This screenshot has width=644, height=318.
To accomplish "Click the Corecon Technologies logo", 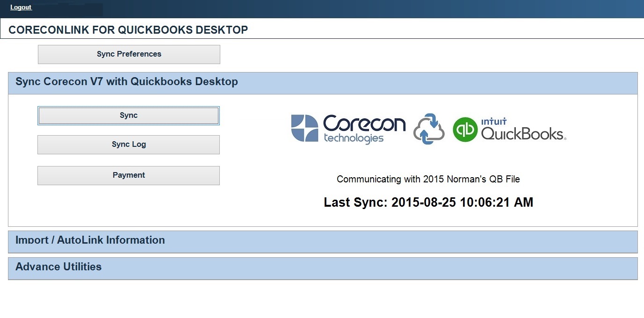I will tap(348, 129).
